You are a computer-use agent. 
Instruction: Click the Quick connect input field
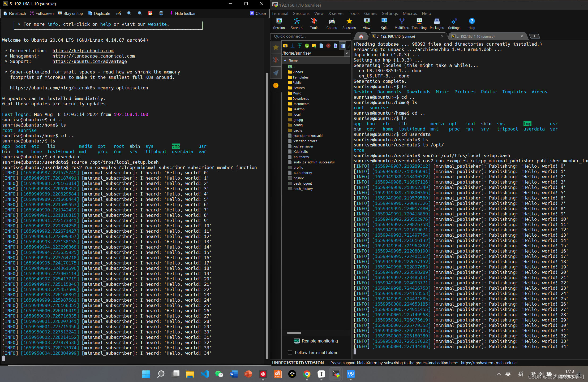[x=310, y=36]
